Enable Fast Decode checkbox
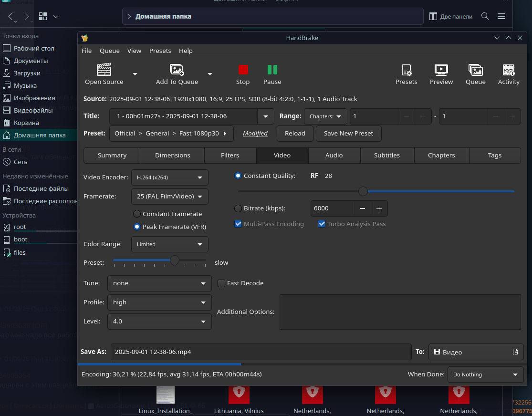Screen dimensions: 532x416 click(x=221, y=283)
